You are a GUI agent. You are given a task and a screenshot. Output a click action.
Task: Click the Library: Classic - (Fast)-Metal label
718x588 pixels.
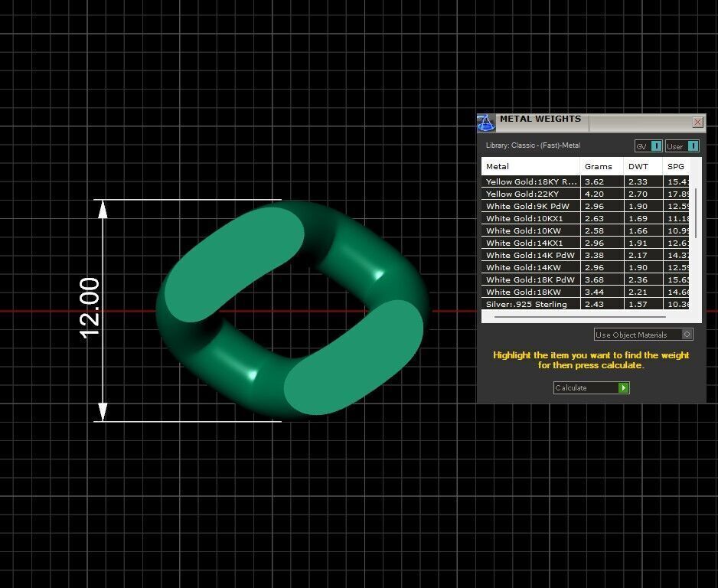point(533,145)
